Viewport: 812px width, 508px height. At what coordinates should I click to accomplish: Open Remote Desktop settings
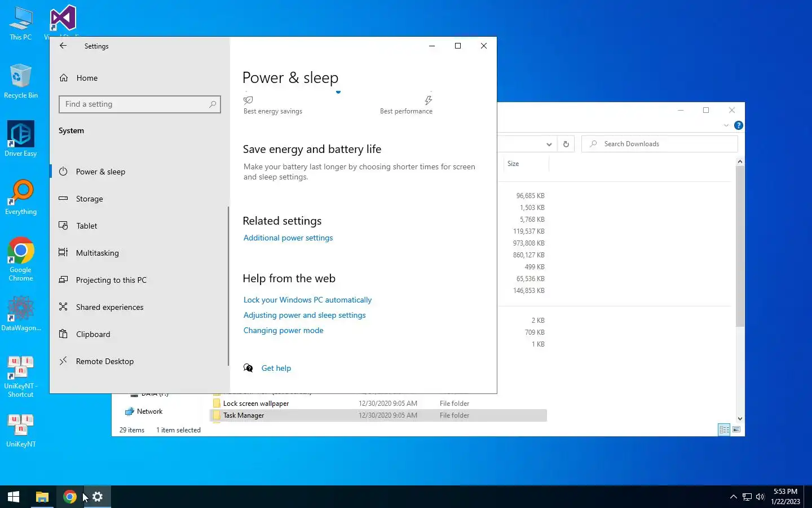pos(139,361)
